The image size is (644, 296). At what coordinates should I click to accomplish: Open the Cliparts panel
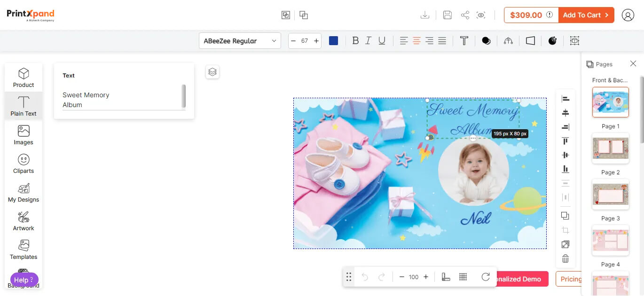click(x=24, y=164)
